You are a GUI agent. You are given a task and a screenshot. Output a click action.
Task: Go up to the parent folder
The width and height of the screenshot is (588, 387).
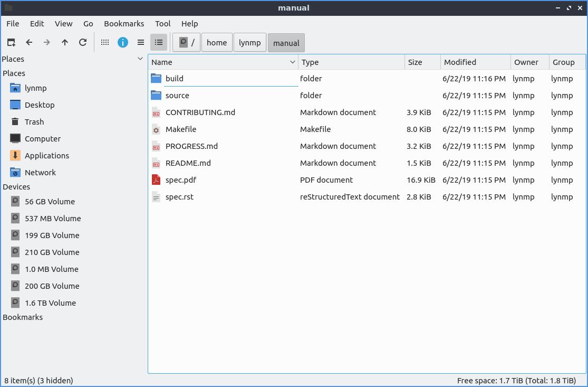point(65,43)
